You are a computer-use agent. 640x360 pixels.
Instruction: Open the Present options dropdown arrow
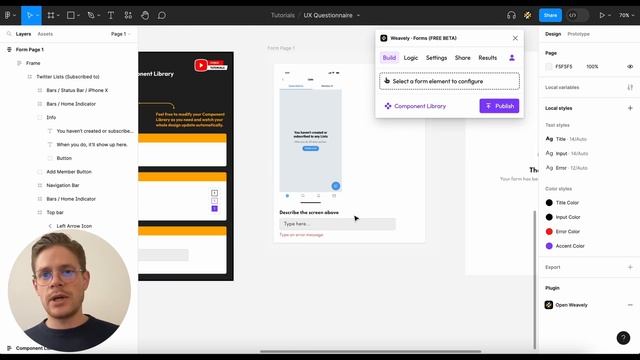click(x=609, y=16)
